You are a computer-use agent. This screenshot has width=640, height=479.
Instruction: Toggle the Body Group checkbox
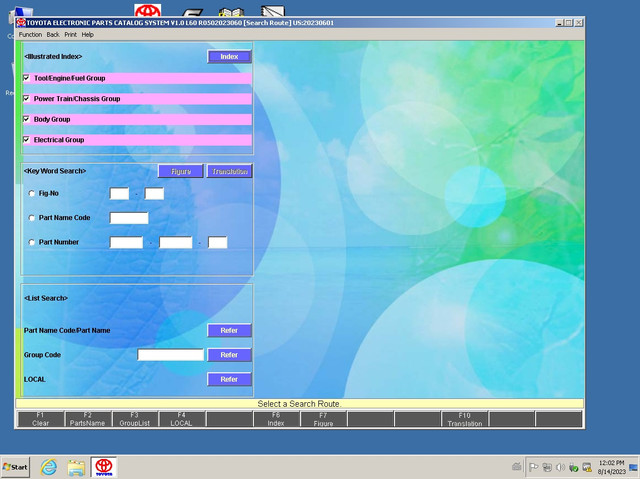27,119
